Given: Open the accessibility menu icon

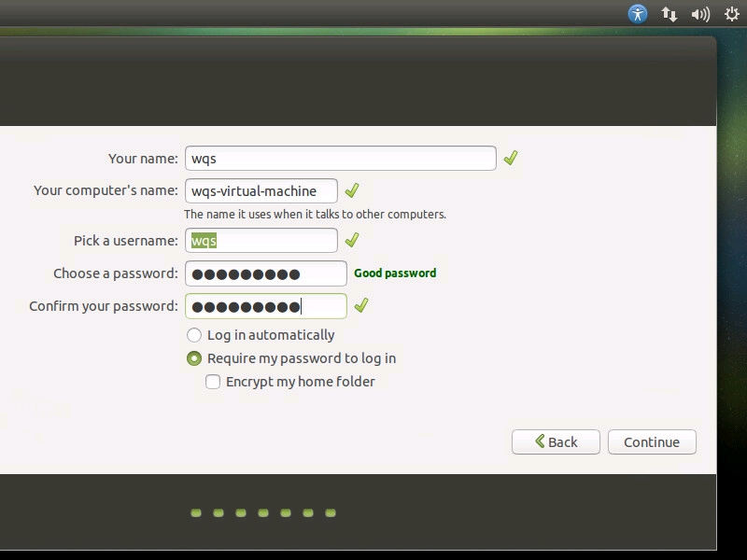Looking at the screenshot, I should pyautogui.click(x=638, y=14).
